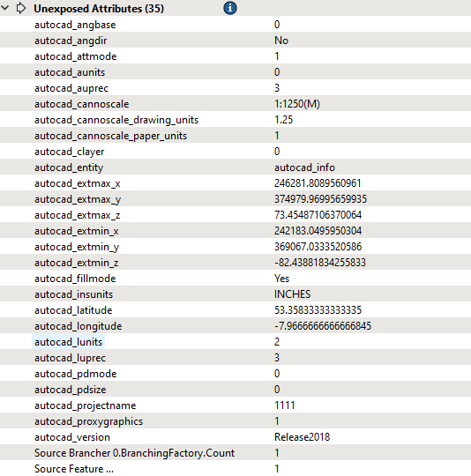Click the autocad_extmin_z value -82.43881834255833
Screen dimensions: 471x476
click(x=320, y=263)
